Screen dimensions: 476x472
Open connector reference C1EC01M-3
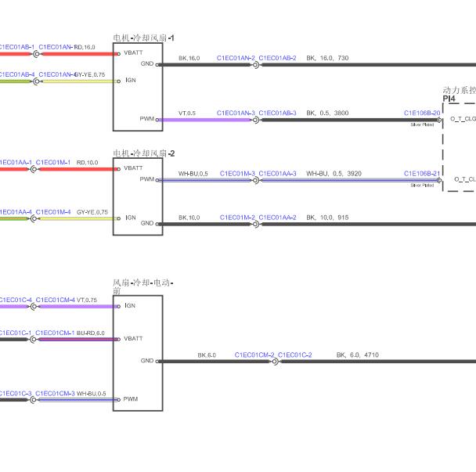point(237,173)
